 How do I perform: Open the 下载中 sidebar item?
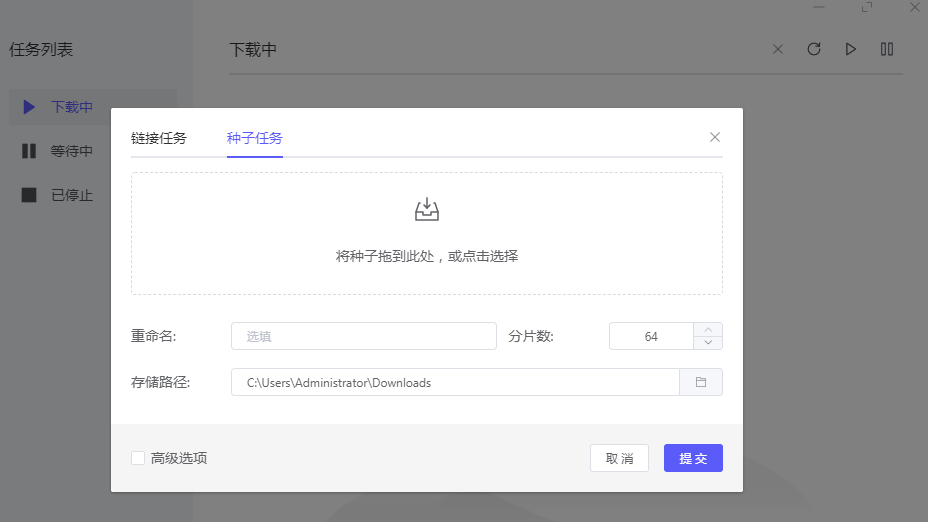(93, 107)
